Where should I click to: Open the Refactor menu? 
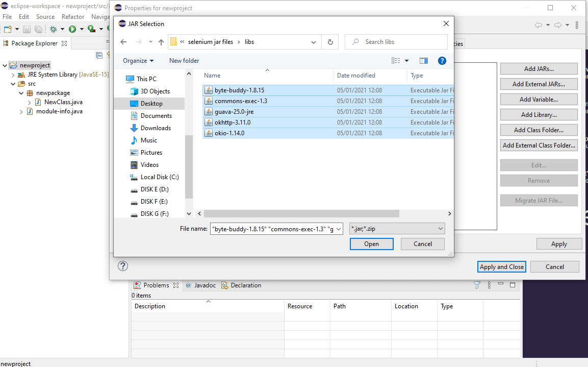[x=73, y=17]
